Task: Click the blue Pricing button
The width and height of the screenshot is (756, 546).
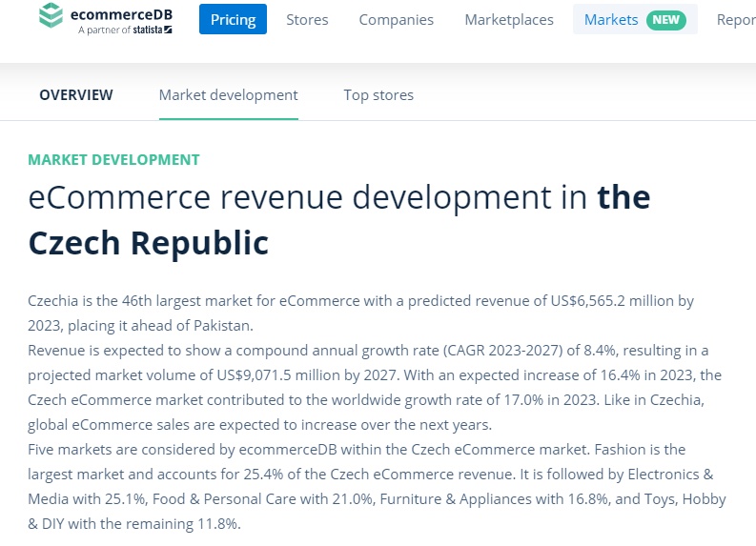Action: click(233, 19)
